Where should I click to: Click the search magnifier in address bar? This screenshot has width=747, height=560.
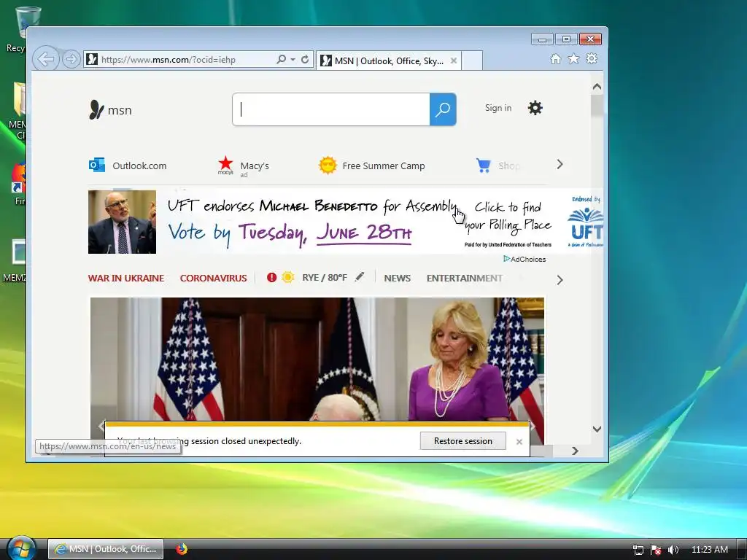click(281, 60)
